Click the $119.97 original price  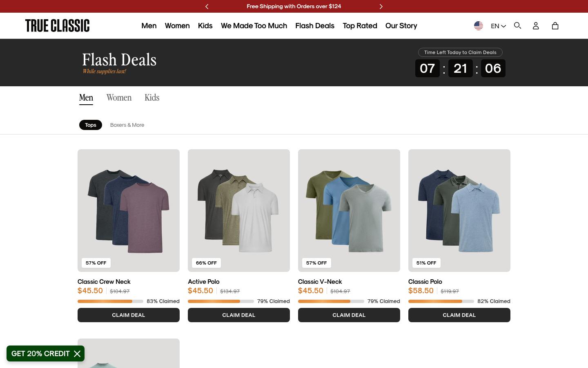tap(450, 292)
